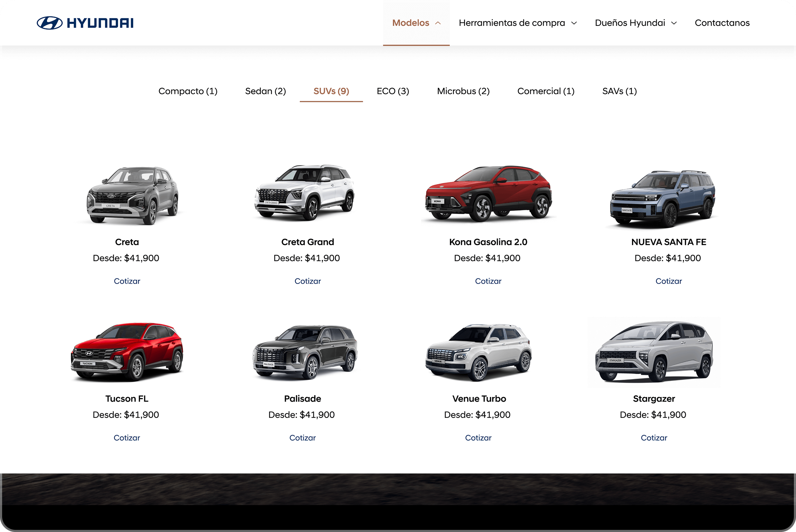This screenshot has height=532, width=796.
Task: Request a quote for the Palisade
Action: [303, 438]
